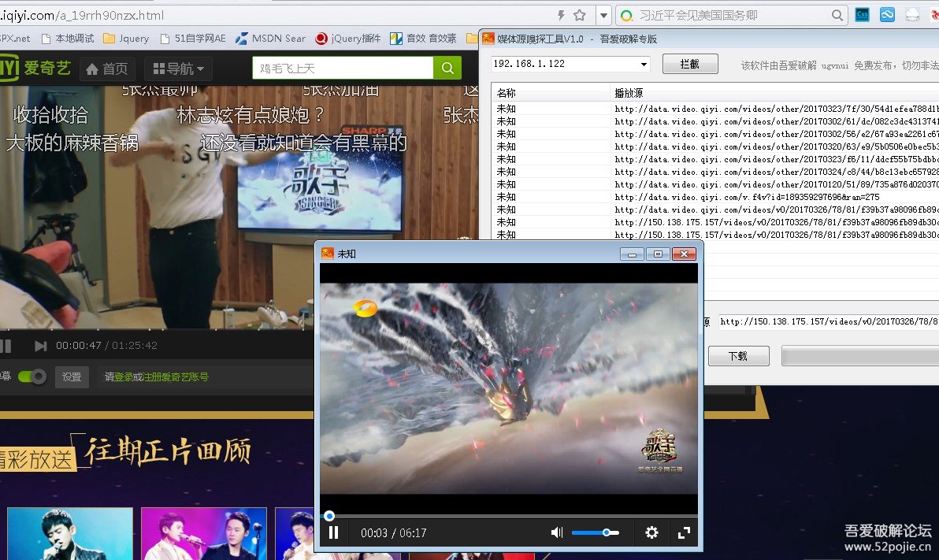Open the thumbnail with two singers on pink stage
This screenshot has width=939, height=560.
click(x=203, y=534)
